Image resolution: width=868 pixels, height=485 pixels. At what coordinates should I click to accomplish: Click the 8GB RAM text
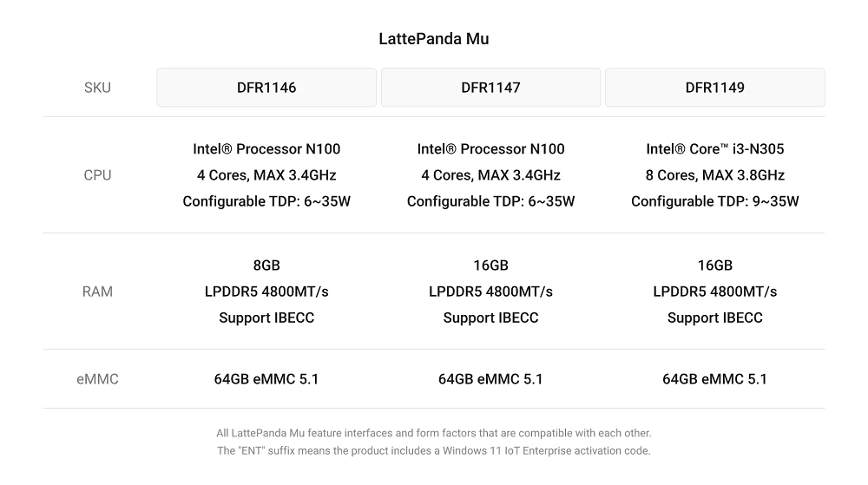coord(266,265)
